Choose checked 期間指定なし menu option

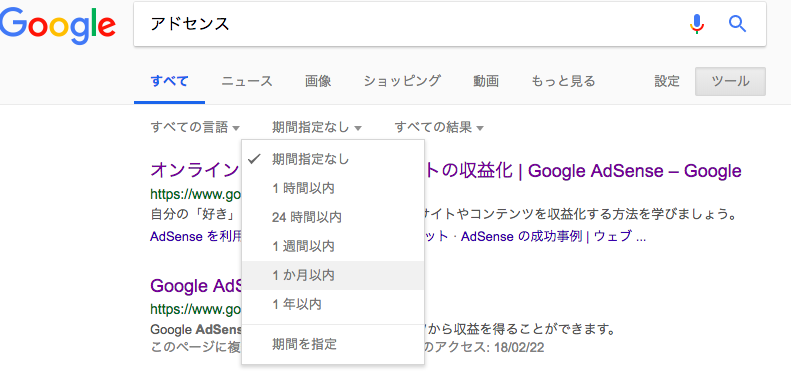point(333,159)
